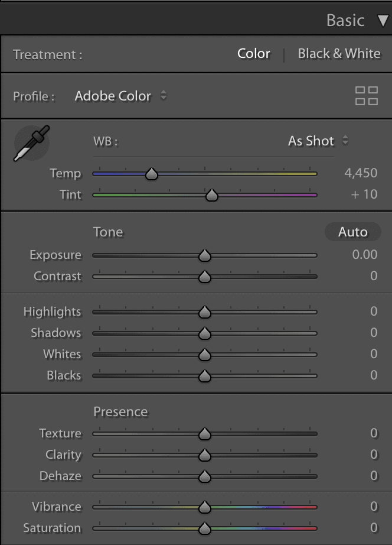Switch treatment to Black & White
This screenshot has height=545, width=392.
pyautogui.click(x=339, y=54)
